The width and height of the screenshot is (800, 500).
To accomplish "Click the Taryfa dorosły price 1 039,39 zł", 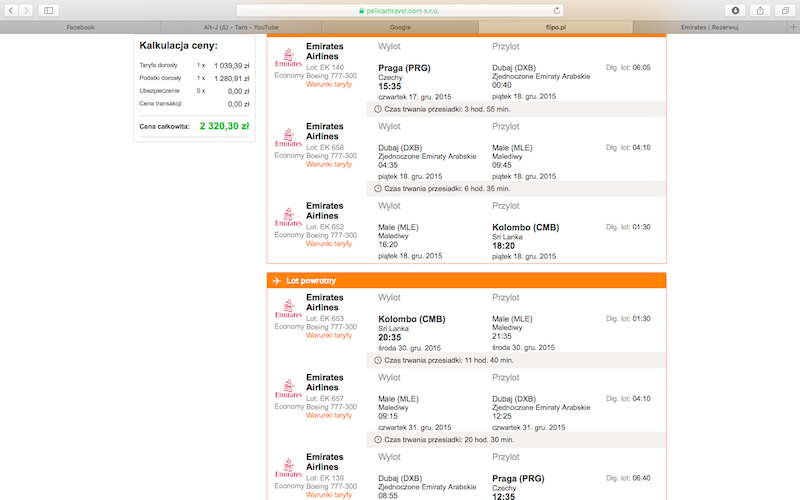I will [x=232, y=66].
